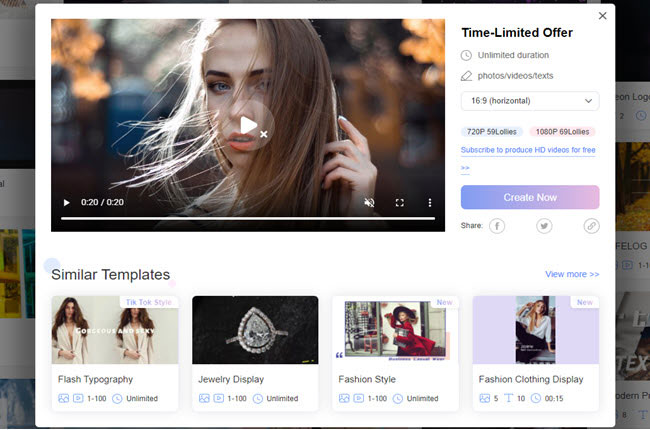Click the large center play button
The height and width of the screenshot is (430, 650).
(248, 124)
